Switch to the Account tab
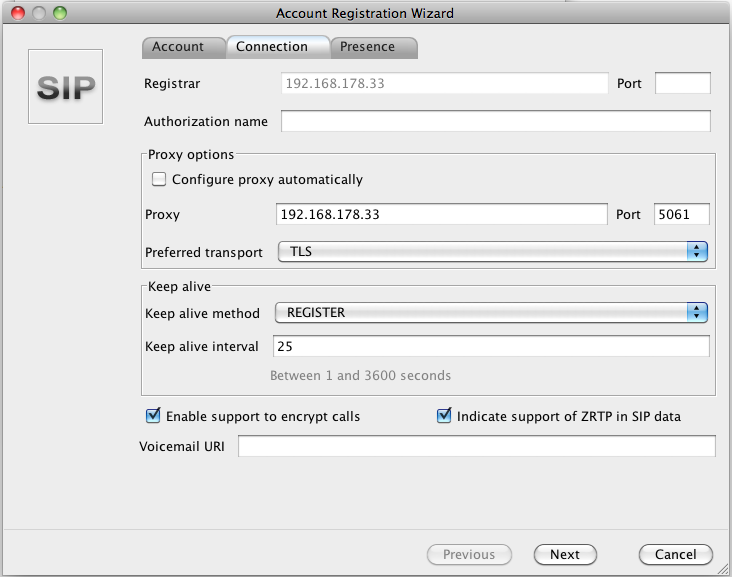Viewport: 732px width, 577px height. 178,47
